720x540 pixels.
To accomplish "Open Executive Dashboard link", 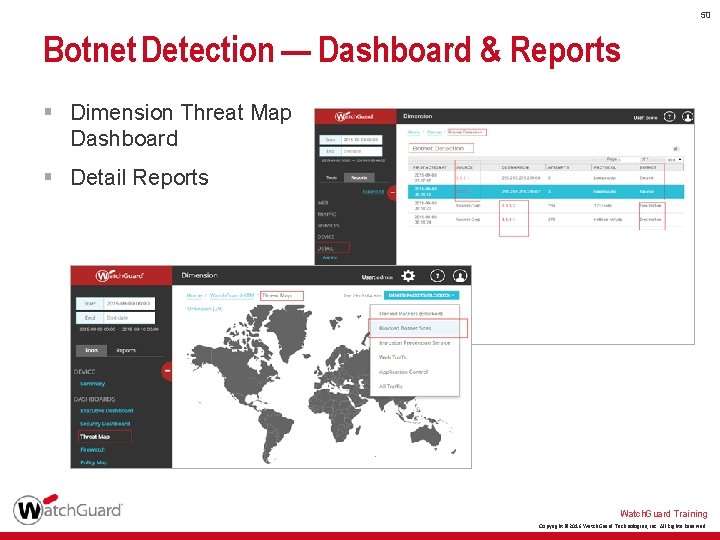I will tap(107, 411).
